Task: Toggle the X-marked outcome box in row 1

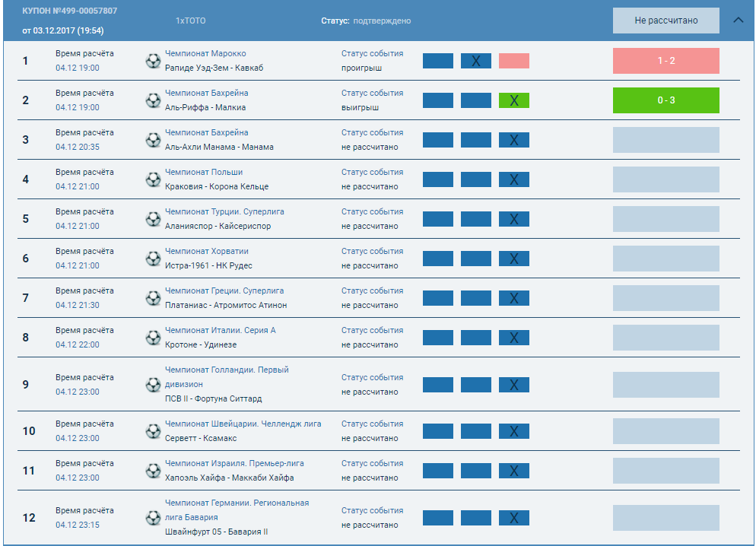Action: [476, 61]
